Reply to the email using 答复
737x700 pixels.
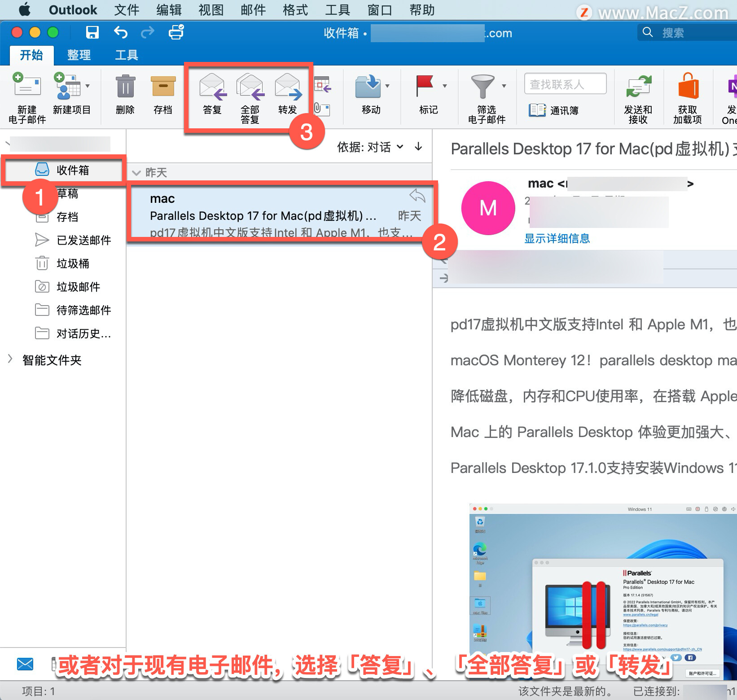point(212,87)
